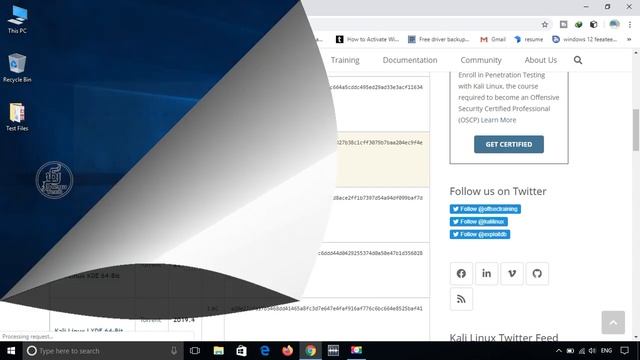
Task: Click the site search magnifier icon
Action: (x=578, y=60)
